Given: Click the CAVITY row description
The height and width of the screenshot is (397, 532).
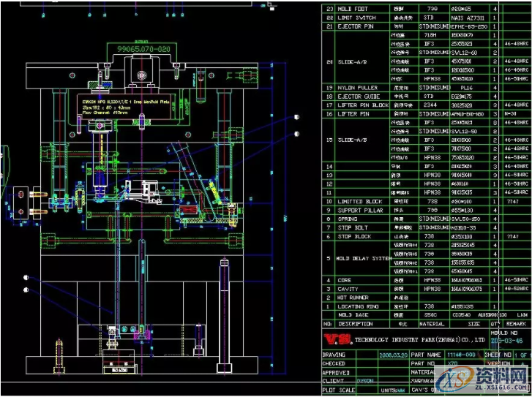Looking at the screenshot, I should (x=349, y=288).
